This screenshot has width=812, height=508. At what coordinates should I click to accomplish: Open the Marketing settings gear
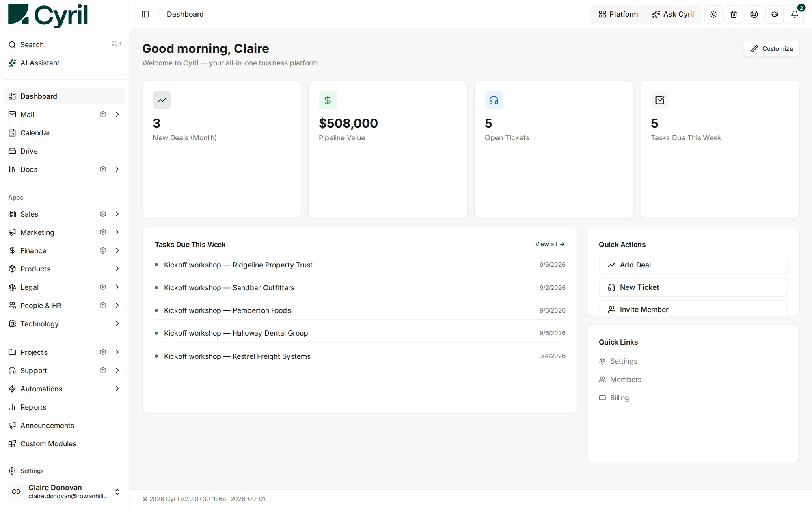click(103, 232)
